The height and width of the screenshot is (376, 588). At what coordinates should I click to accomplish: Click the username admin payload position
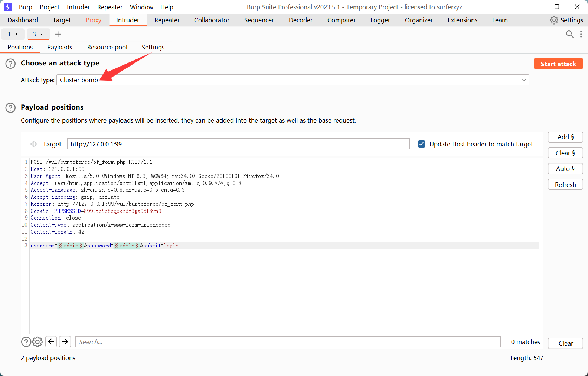pyautogui.click(x=71, y=246)
